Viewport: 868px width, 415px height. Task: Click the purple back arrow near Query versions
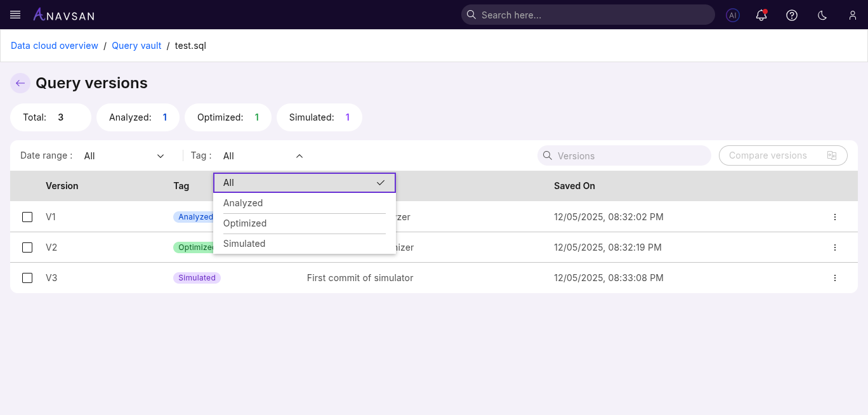(x=20, y=83)
